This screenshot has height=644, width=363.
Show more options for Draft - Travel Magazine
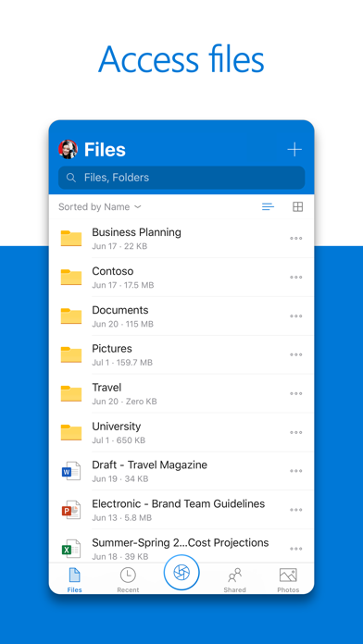point(296,471)
